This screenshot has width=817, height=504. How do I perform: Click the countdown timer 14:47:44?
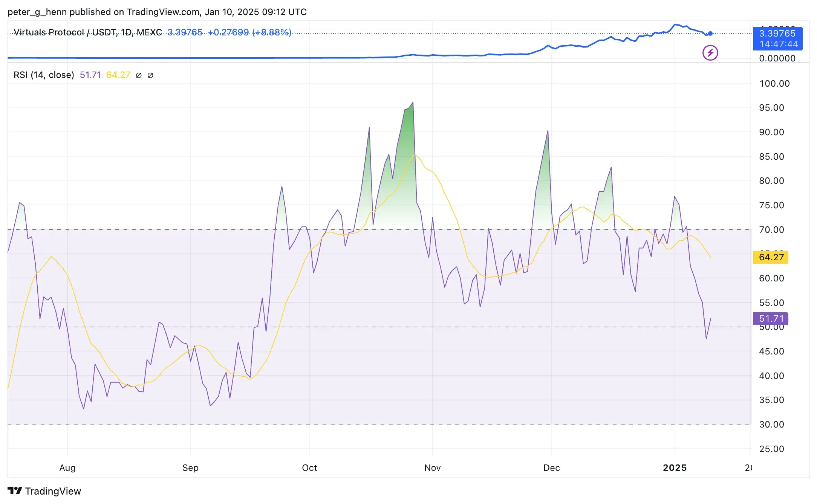click(777, 44)
